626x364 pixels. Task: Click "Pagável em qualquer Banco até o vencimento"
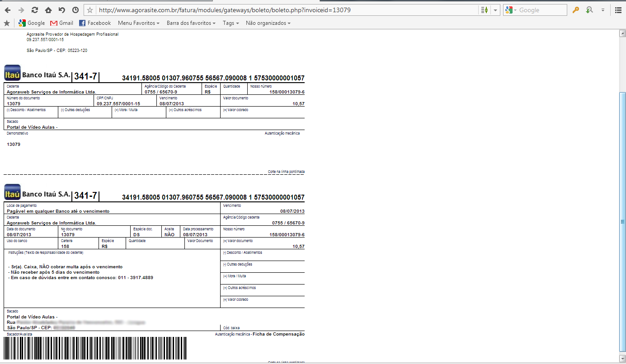pos(58,211)
